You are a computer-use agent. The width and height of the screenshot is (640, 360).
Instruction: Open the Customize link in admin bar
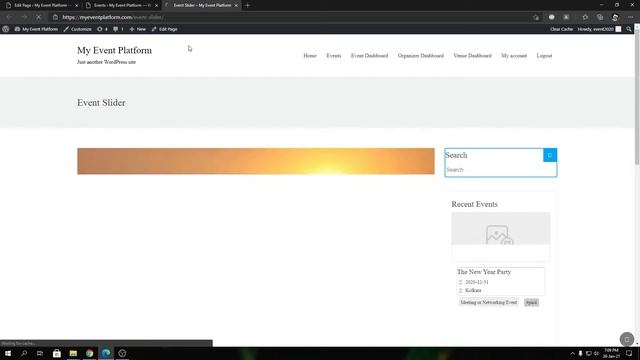pyautogui.click(x=78, y=29)
